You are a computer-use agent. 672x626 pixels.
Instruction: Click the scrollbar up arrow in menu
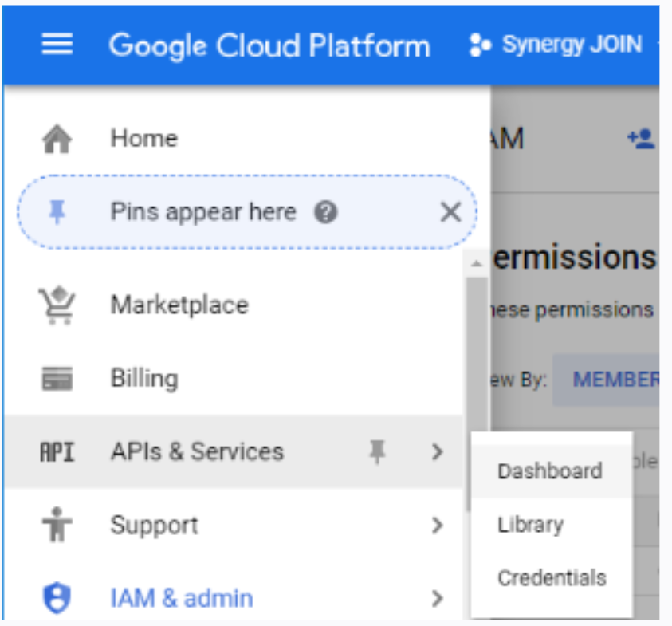477,264
